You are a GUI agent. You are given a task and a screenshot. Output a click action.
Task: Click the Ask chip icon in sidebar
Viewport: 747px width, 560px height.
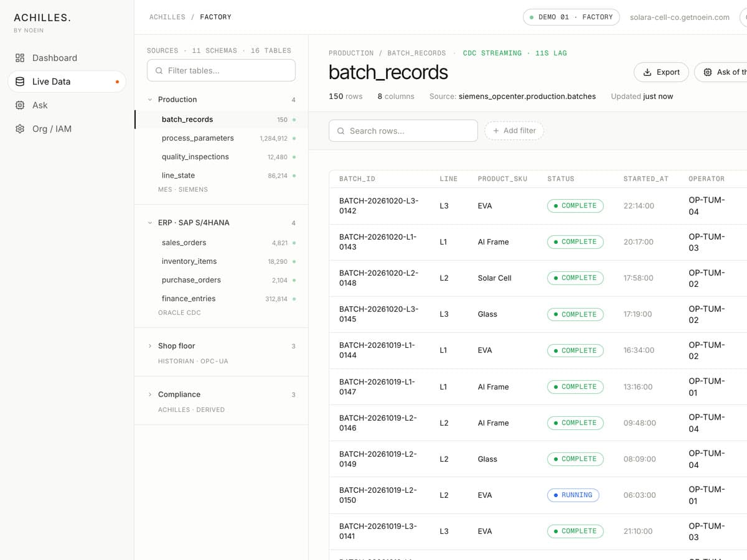(x=20, y=105)
